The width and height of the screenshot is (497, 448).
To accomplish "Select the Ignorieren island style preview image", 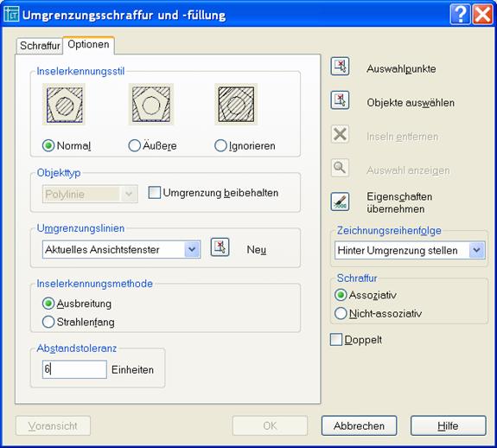I will [x=236, y=105].
